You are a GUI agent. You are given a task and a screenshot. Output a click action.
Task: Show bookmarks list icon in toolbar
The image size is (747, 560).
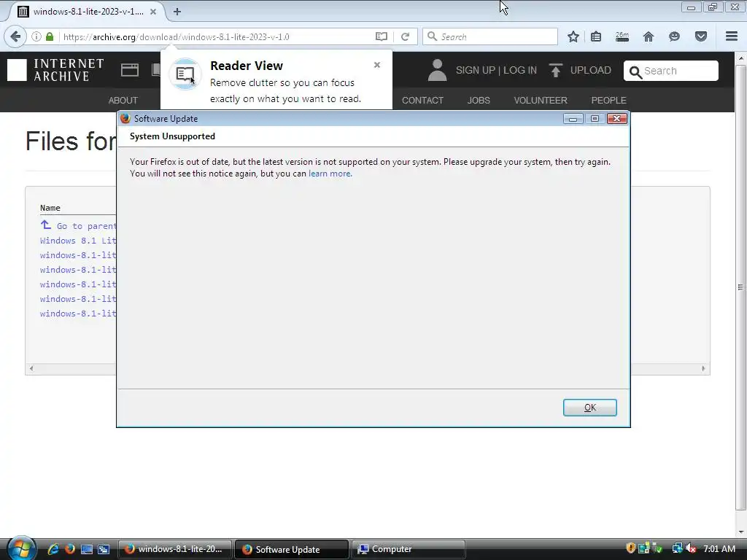[x=596, y=36]
